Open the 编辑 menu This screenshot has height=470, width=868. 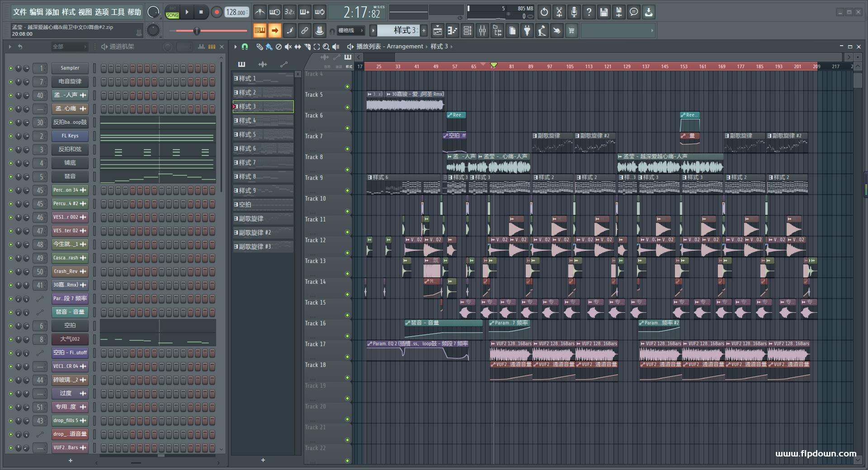pos(36,12)
